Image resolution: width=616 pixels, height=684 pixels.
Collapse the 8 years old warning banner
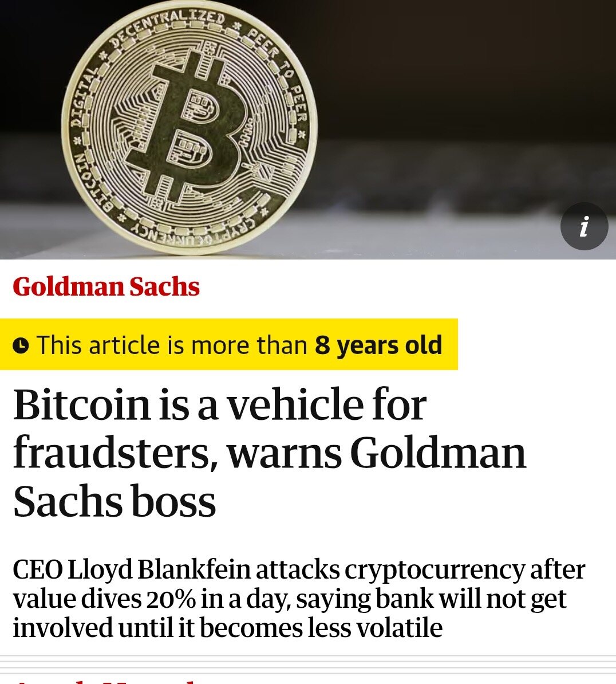[x=229, y=345]
